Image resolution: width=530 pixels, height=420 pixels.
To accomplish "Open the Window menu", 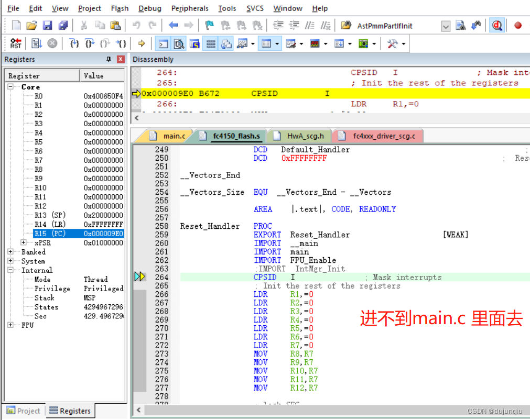I will [288, 8].
